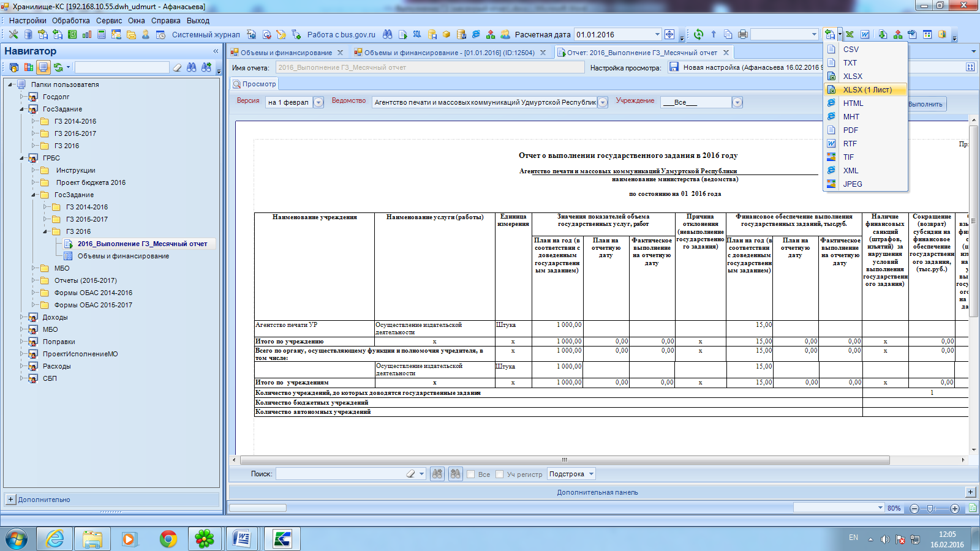Expand the МБО folder under ГРБС
Screen dimensions: 980x551
(x=34, y=268)
